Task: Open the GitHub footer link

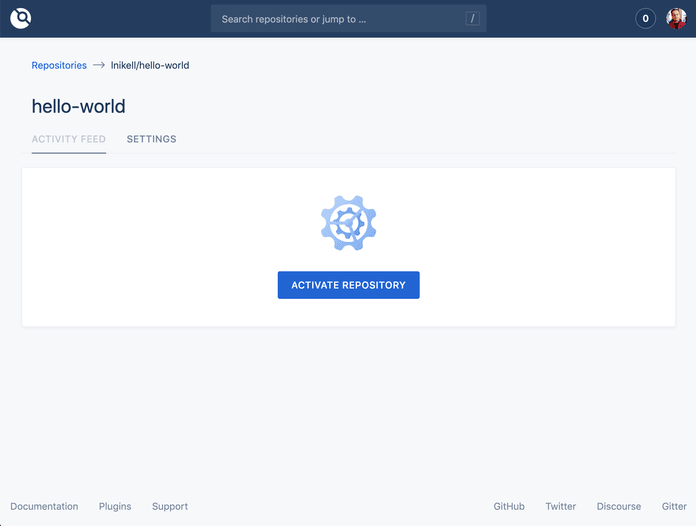Action: pyautogui.click(x=509, y=506)
